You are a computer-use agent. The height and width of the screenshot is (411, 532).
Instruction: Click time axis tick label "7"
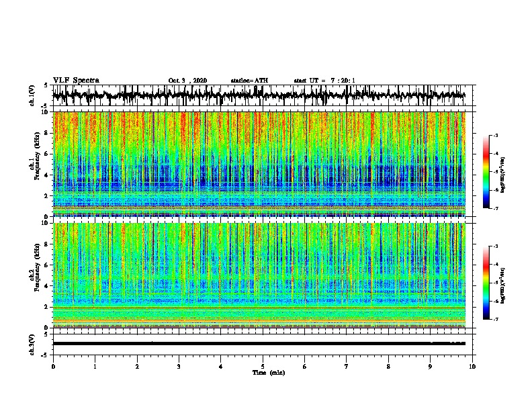pos(347,367)
